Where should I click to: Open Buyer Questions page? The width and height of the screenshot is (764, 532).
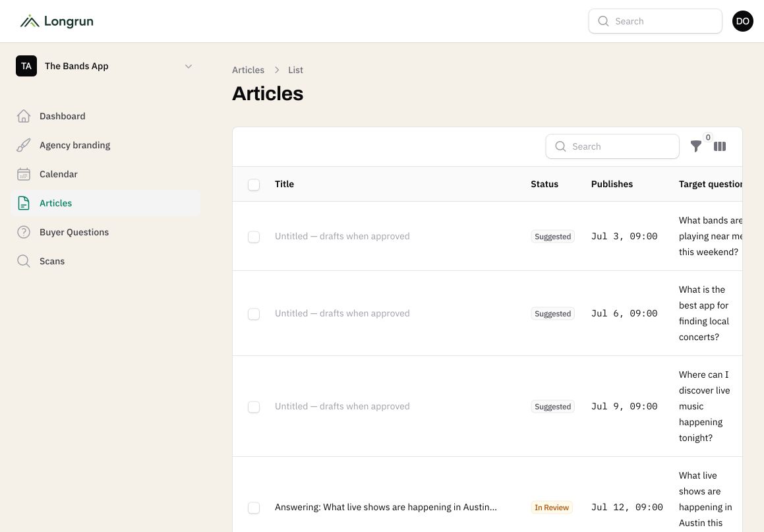pos(105,232)
